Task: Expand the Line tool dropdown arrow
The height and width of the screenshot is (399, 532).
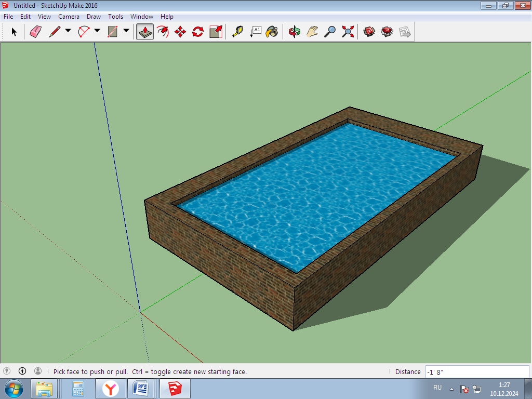Action: 68,31
